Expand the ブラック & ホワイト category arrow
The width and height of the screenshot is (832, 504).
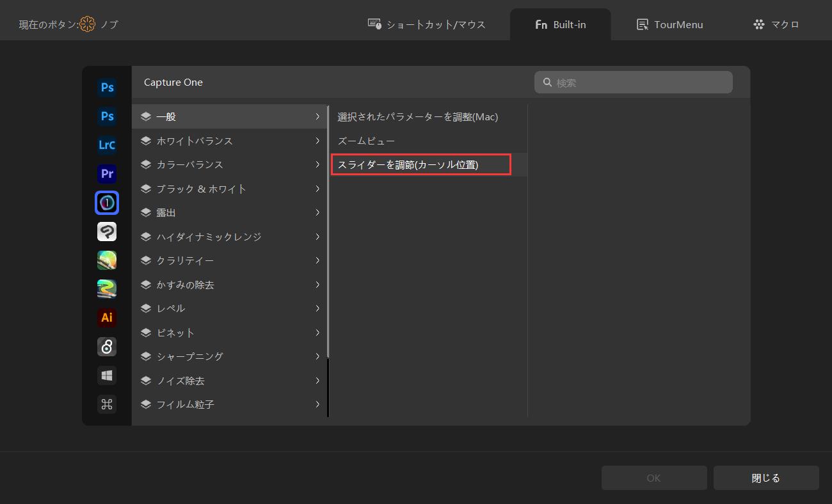[x=317, y=189]
